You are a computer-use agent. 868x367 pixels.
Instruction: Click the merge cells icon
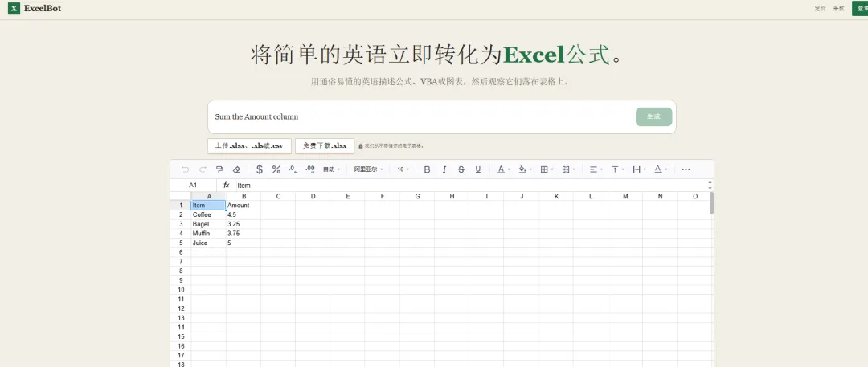pyautogui.click(x=566, y=169)
